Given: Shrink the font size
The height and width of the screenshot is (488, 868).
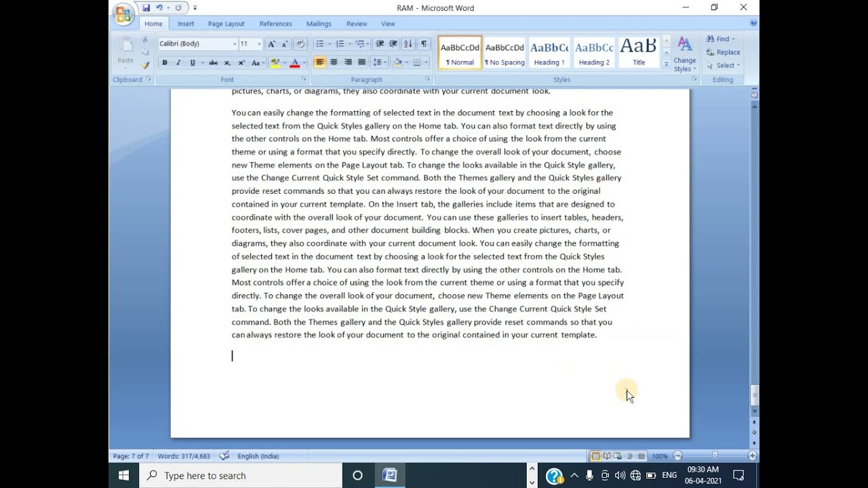Looking at the screenshot, I should [284, 44].
